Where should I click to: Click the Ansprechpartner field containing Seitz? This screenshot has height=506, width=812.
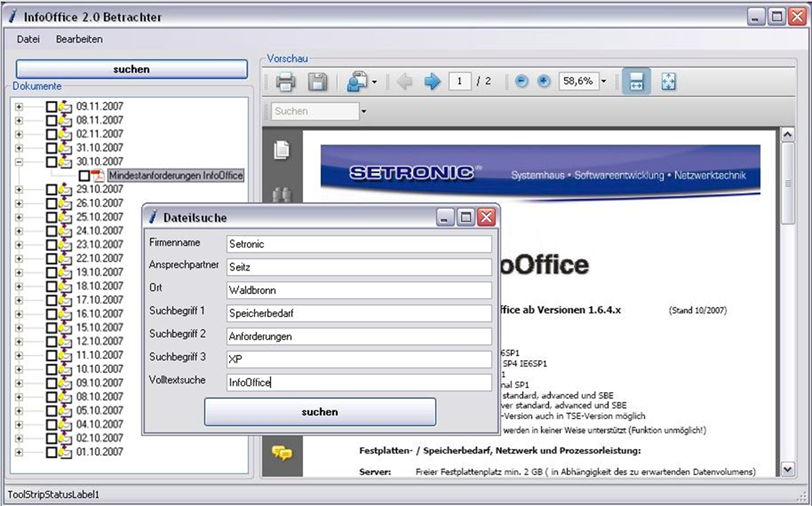click(x=359, y=267)
